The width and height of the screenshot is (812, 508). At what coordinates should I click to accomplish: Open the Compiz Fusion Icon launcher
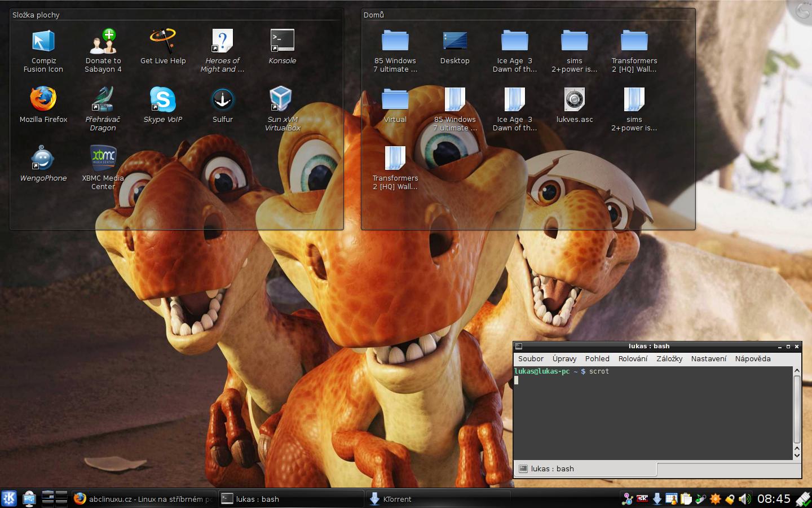[43, 51]
